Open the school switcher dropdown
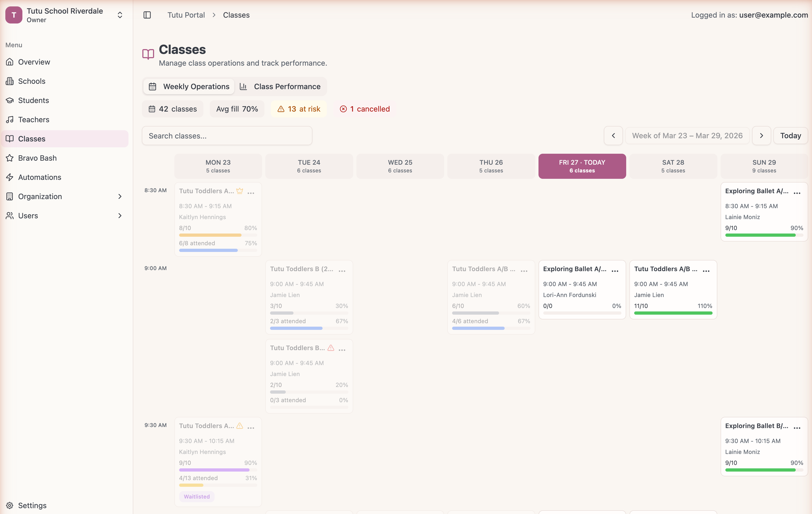The width and height of the screenshot is (812, 514). 120,15
